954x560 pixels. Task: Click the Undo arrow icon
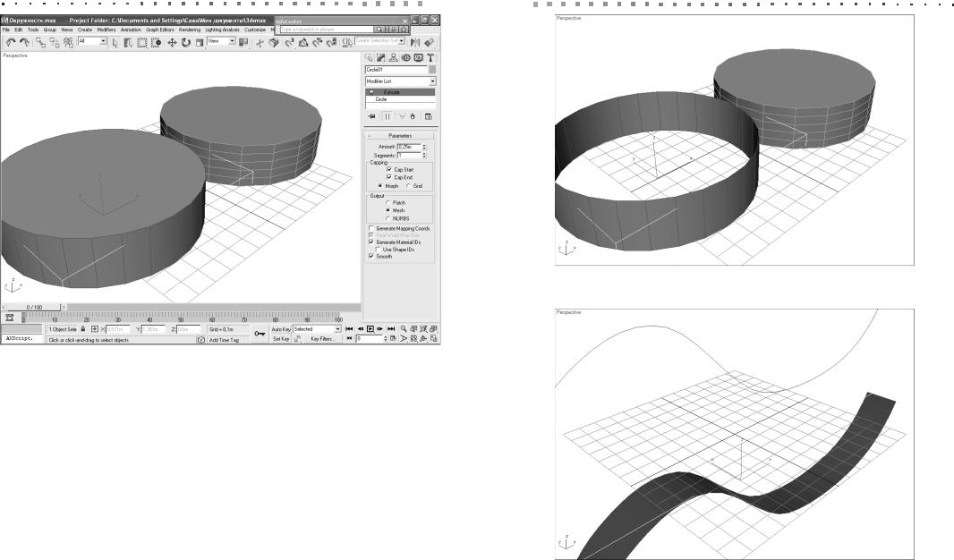point(11,42)
